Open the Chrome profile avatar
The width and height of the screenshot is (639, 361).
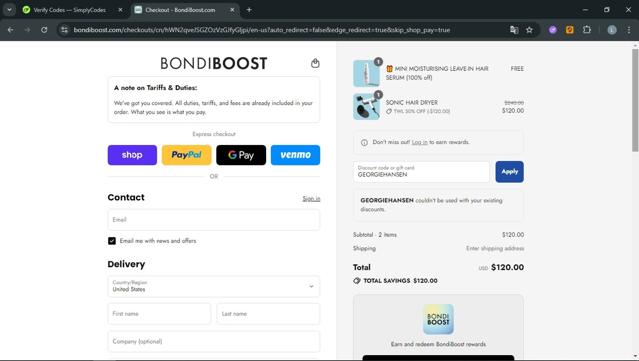pos(612,30)
